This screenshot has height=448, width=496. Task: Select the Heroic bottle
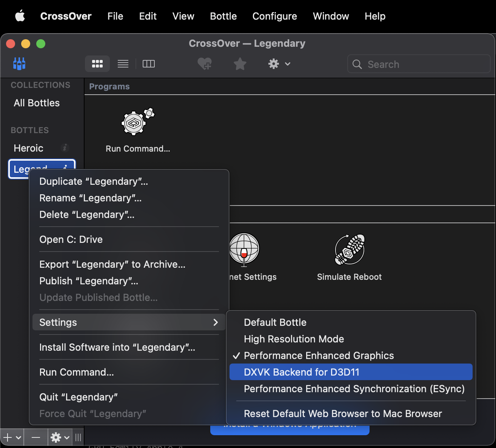[29, 148]
